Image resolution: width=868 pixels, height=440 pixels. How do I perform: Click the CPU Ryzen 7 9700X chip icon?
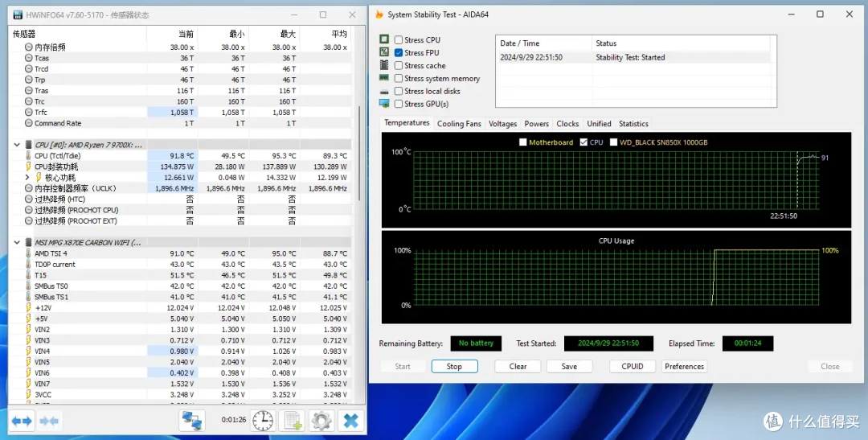[x=29, y=145]
